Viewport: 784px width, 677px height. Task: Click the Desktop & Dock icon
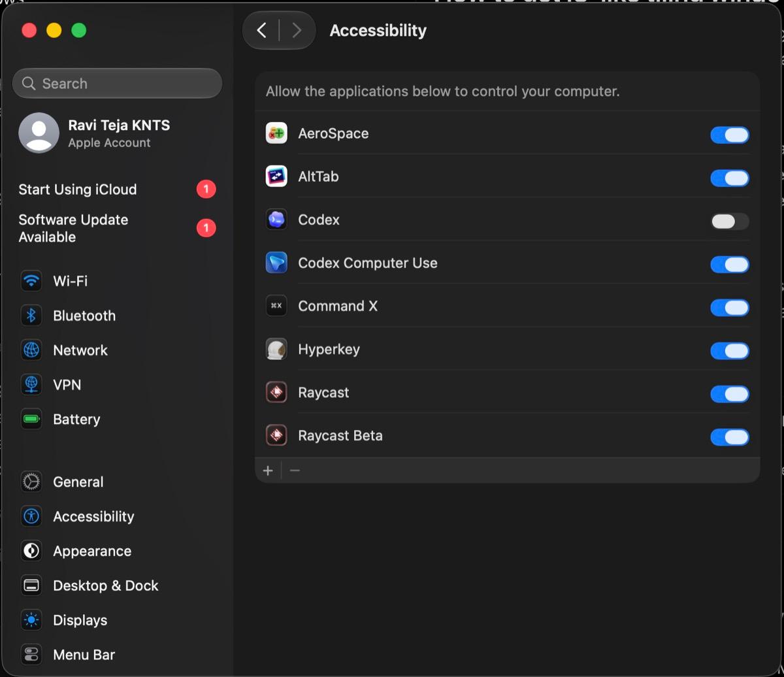click(31, 586)
